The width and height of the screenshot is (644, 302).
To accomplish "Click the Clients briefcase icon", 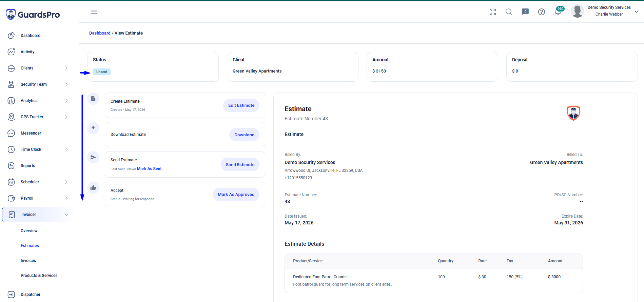I will (x=11, y=68).
